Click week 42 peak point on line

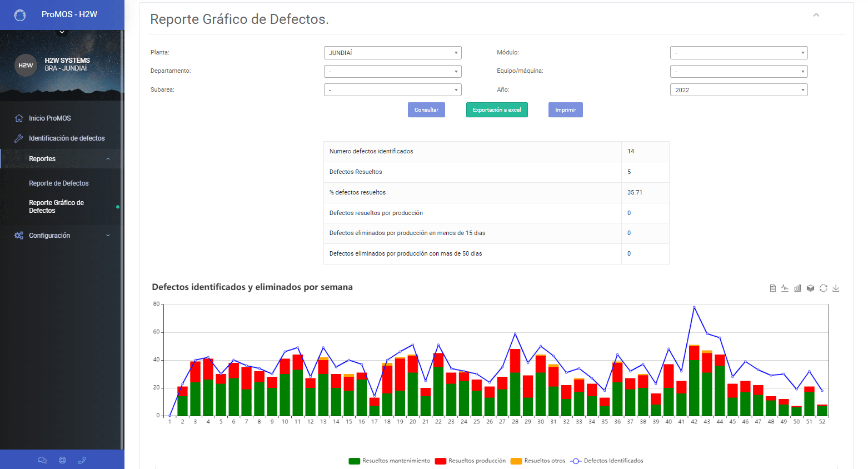[x=694, y=307]
